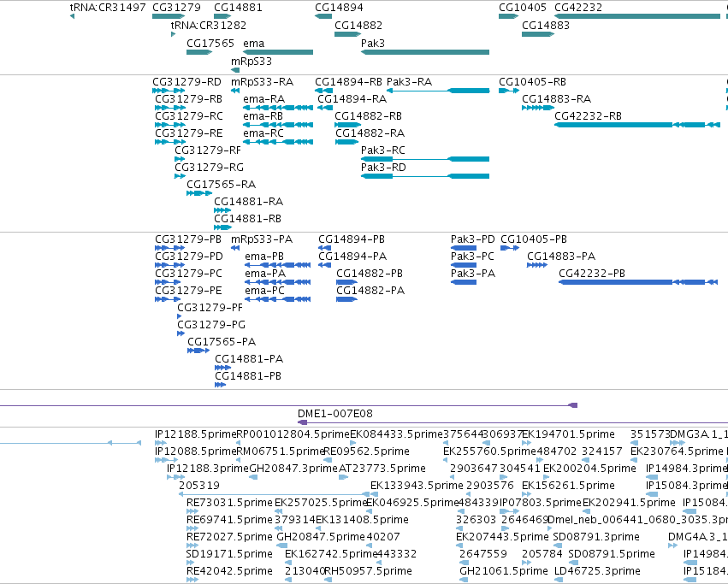Screen dimensions: 728x584
Task: Select the EK194701.5prime EST label
Action: pos(568,434)
